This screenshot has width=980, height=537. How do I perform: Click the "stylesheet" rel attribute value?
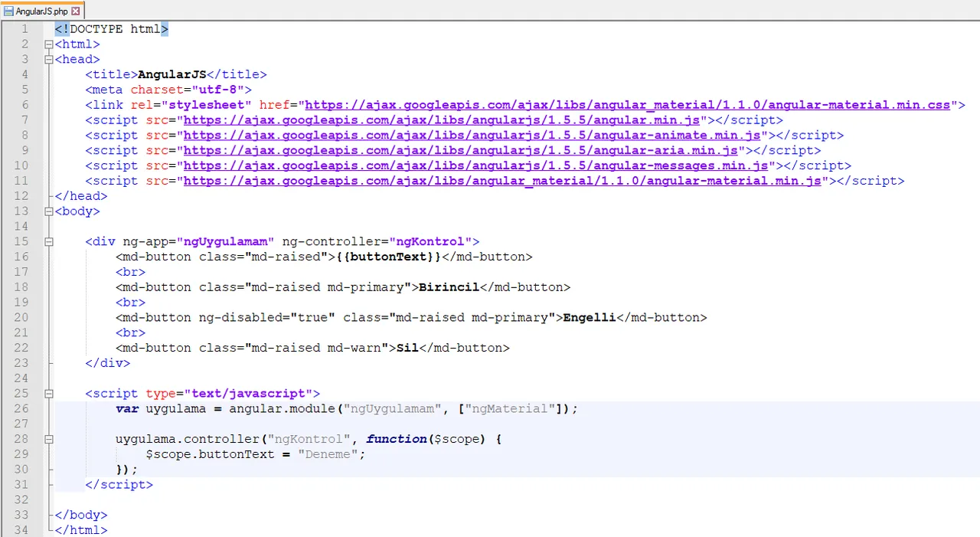(x=207, y=105)
